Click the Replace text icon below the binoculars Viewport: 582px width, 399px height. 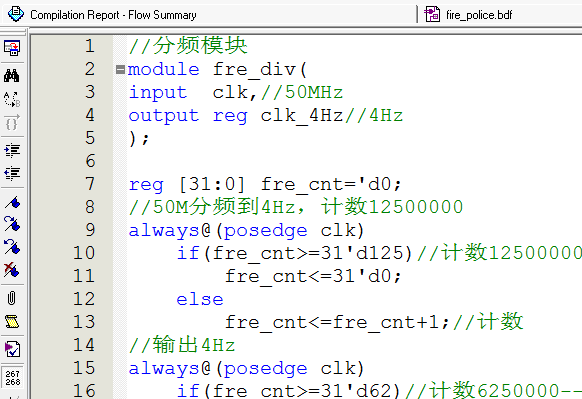(12, 99)
